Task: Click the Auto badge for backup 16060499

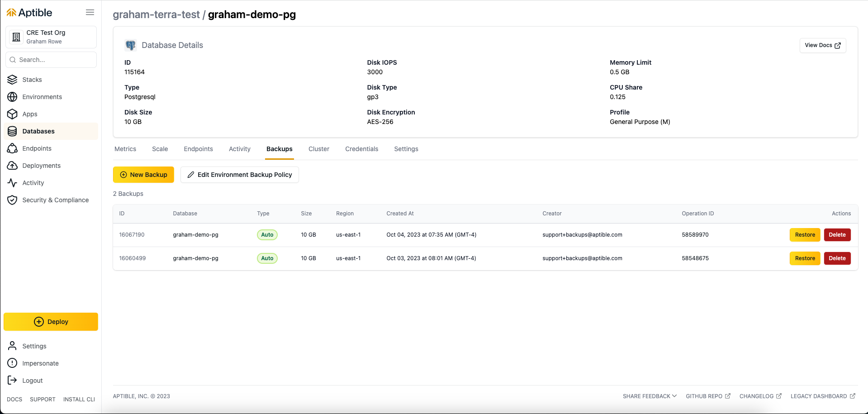Action: (267, 258)
